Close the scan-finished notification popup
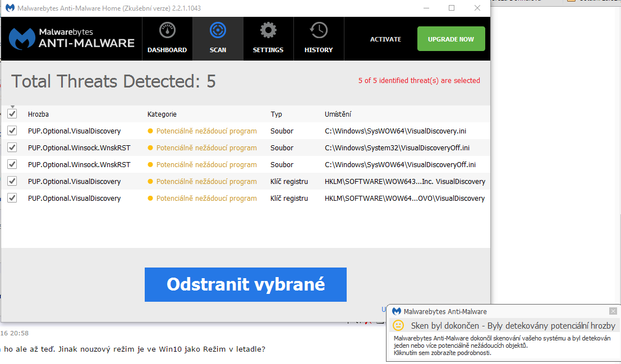621x364 pixels. coord(613,311)
